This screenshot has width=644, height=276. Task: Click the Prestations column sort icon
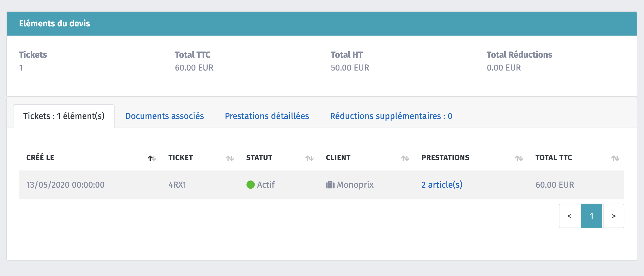(x=519, y=158)
